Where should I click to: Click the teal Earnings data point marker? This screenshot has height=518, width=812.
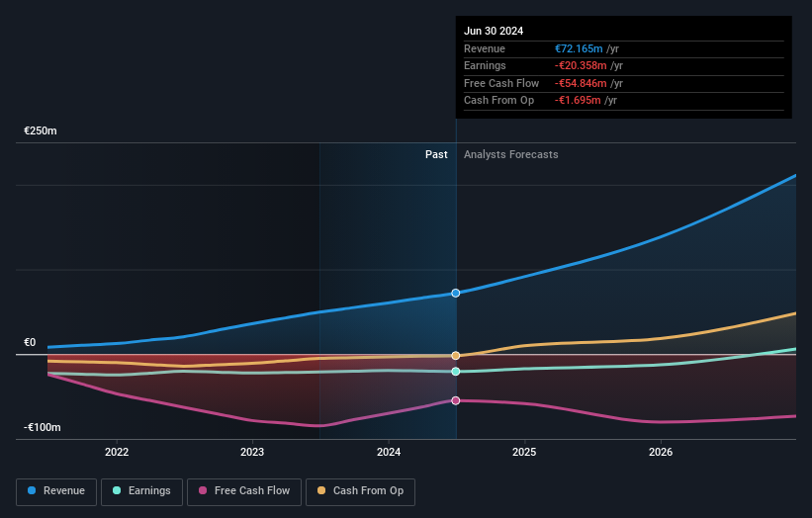(x=456, y=372)
